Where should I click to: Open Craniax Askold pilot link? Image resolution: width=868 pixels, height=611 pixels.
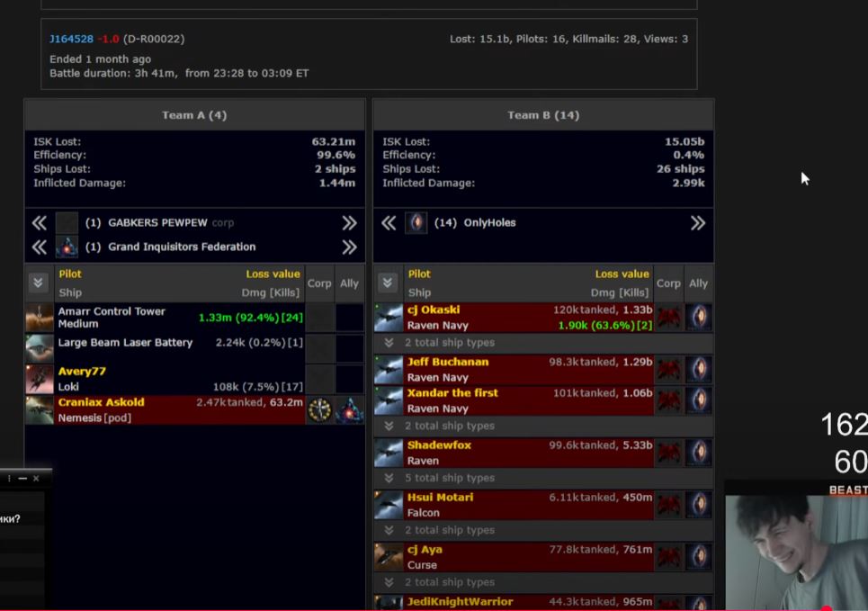pyautogui.click(x=102, y=402)
